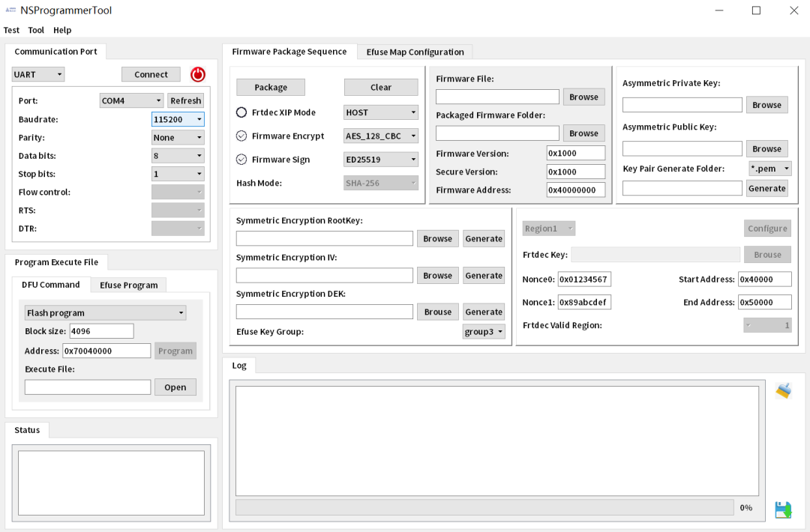Click the NSProgrammerTool app icon in title bar

[10, 10]
